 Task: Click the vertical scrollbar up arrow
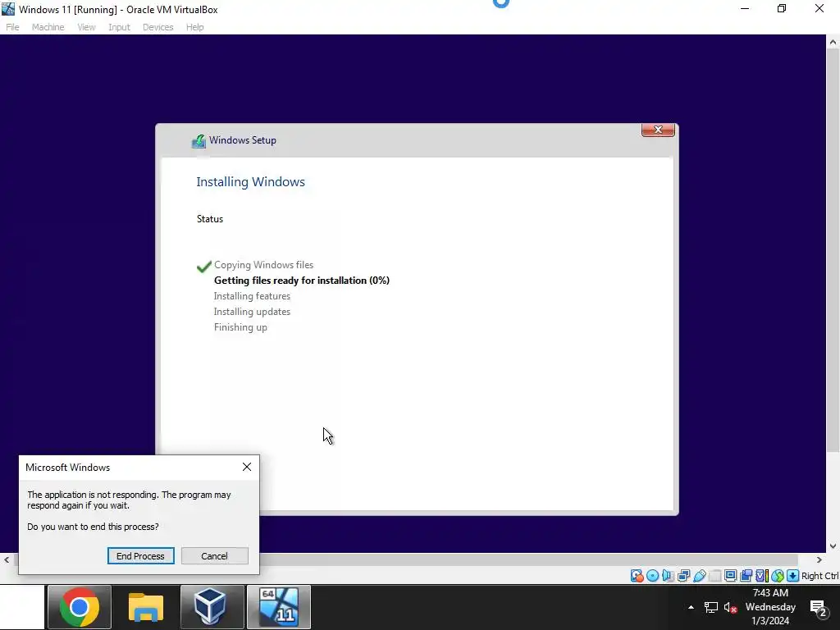(833, 42)
